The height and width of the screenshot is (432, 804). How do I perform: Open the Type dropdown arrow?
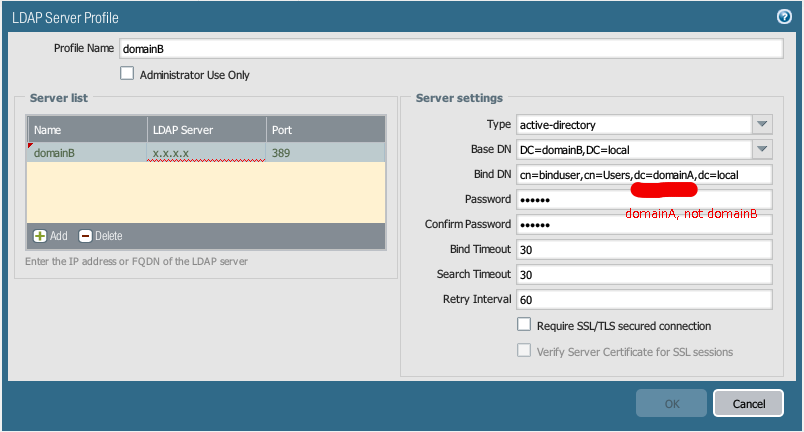point(762,124)
